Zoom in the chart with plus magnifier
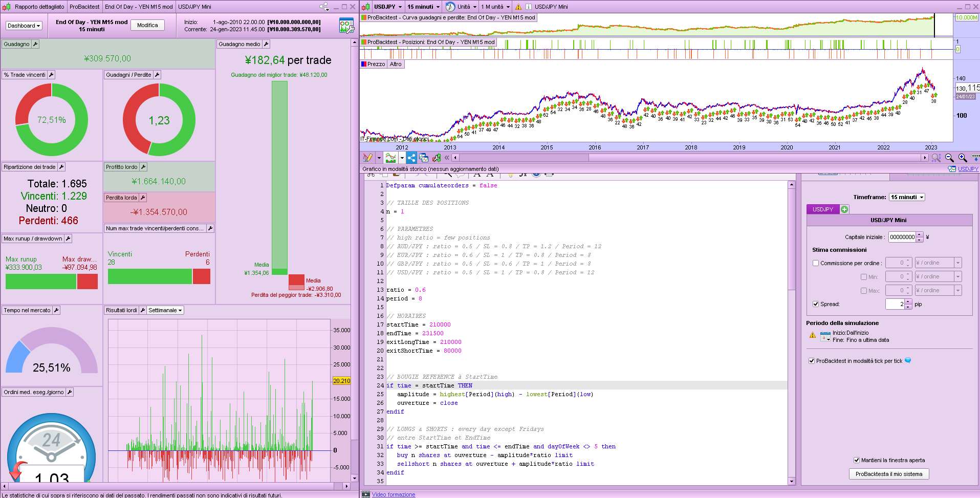Viewport: 980px width, 498px height. coord(963,158)
